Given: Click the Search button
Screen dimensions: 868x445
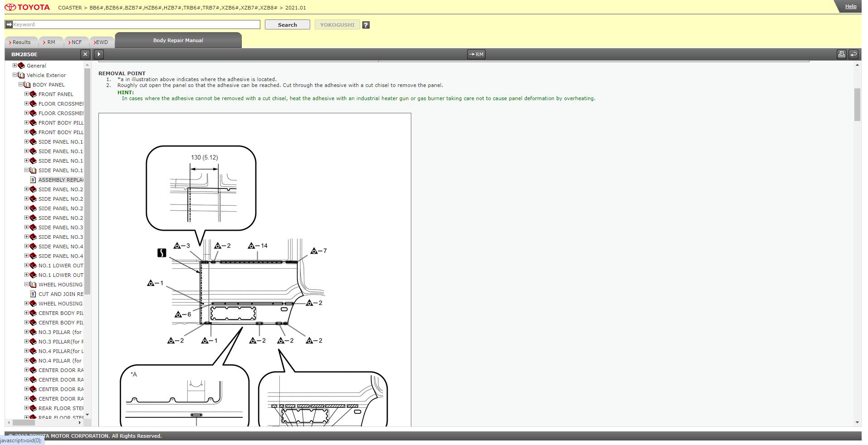Looking at the screenshot, I should (x=287, y=25).
